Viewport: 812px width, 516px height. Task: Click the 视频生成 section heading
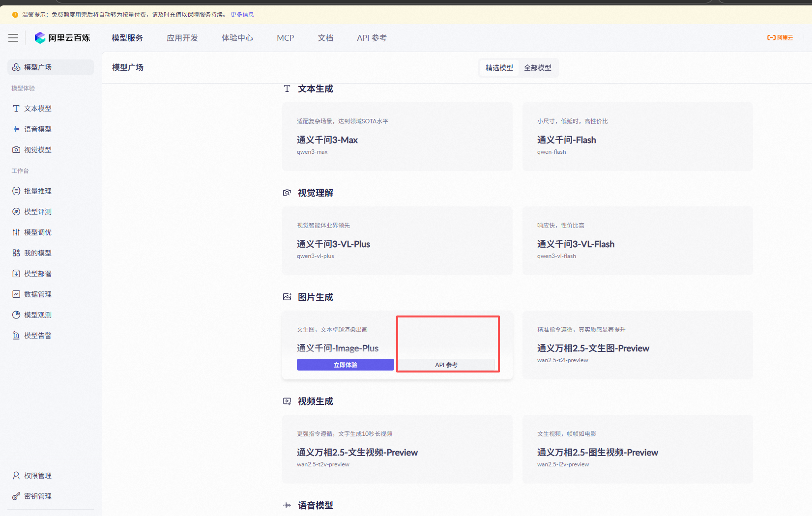pos(316,401)
